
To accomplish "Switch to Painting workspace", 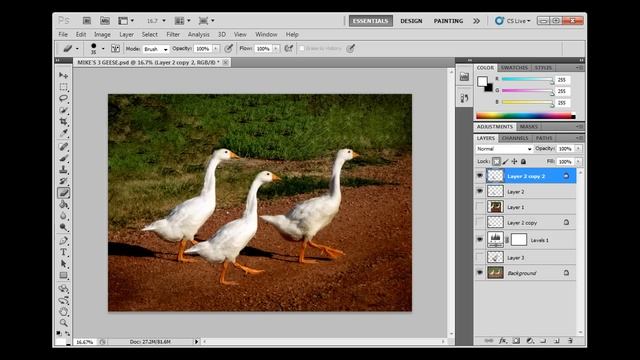I will pyautogui.click(x=448, y=21).
